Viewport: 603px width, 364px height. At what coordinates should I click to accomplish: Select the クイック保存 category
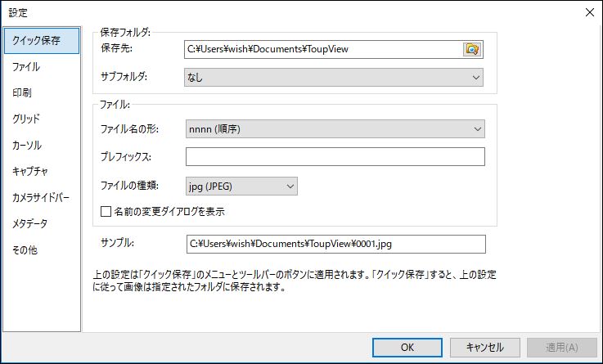(x=42, y=40)
